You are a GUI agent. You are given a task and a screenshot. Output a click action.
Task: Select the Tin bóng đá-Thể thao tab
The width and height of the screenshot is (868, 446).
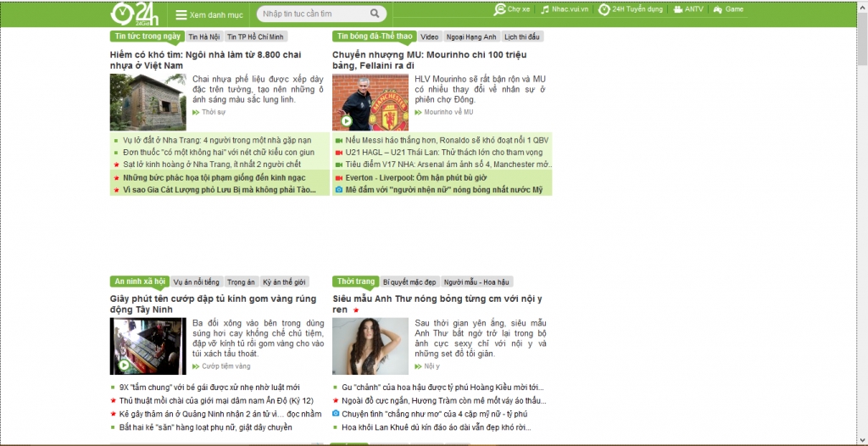[x=375, y=36]
